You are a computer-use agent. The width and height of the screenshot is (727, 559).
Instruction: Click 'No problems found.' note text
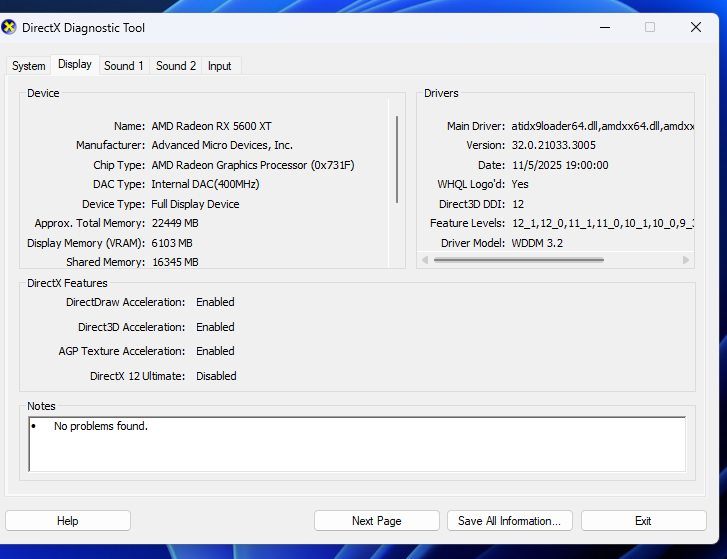pyautogui.click(x=101, y=426)
